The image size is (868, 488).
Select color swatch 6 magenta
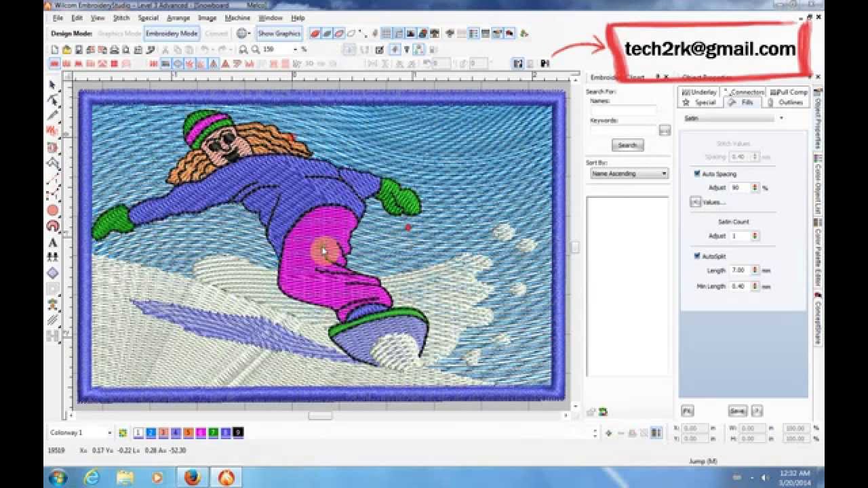point(201,432)
